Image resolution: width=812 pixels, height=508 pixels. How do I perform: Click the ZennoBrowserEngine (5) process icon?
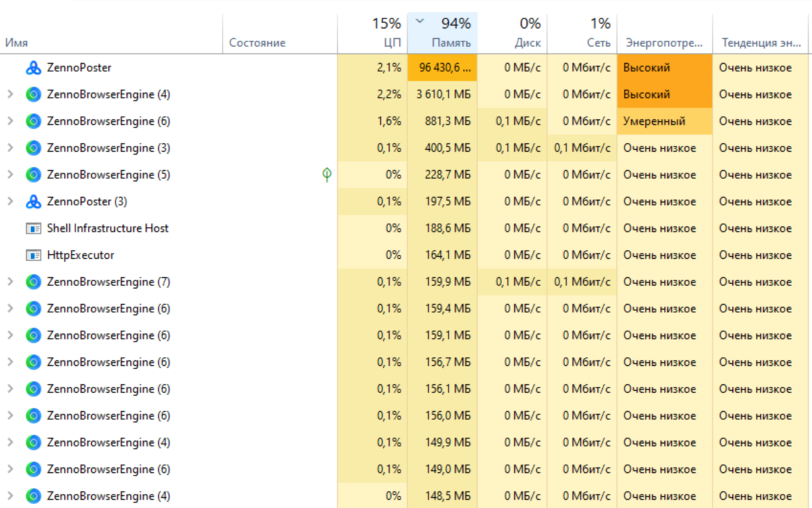click(x=33, y=175)
